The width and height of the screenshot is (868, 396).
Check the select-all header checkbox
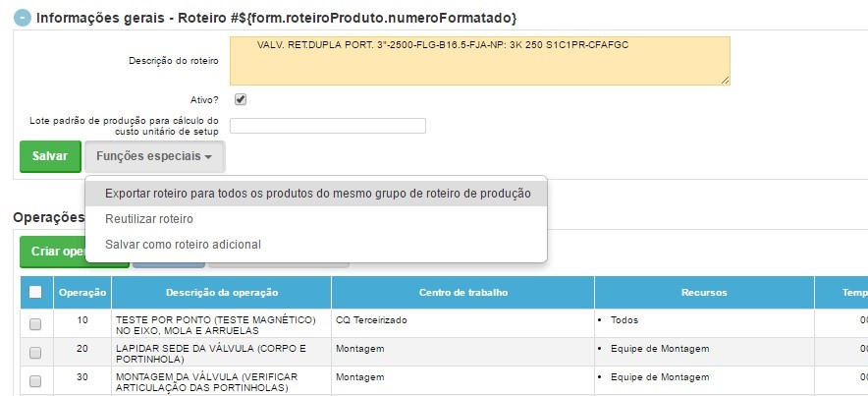[x=35, y=292]
